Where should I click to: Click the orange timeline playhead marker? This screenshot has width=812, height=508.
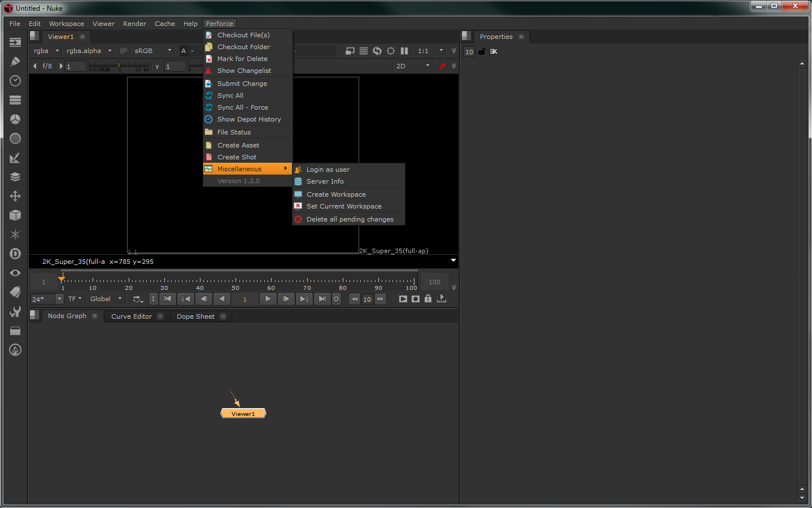point(62,278)
